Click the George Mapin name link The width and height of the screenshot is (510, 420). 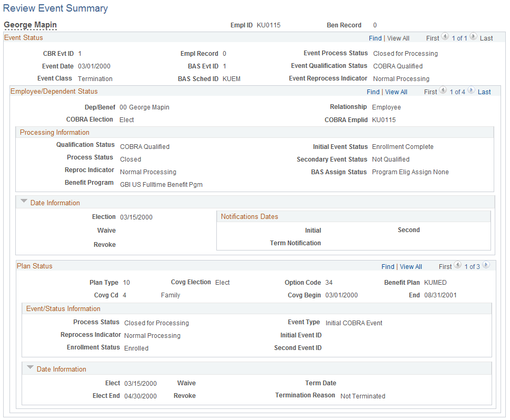tap(30, 25)
